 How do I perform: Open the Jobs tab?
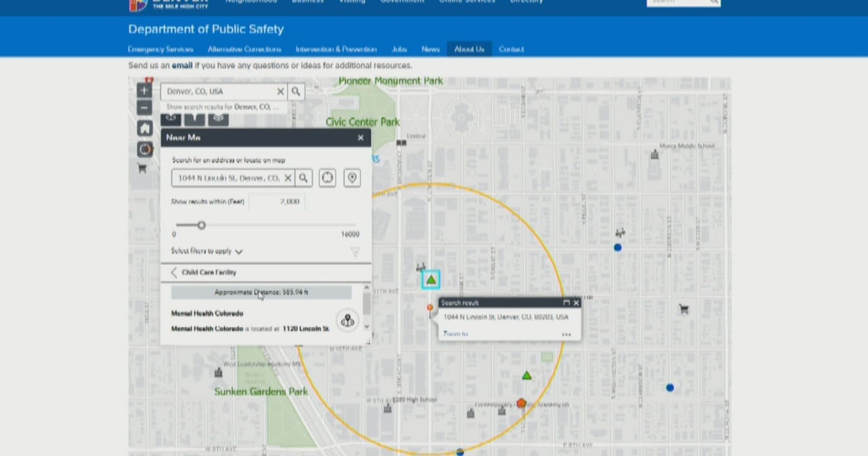tap(399, 49)
